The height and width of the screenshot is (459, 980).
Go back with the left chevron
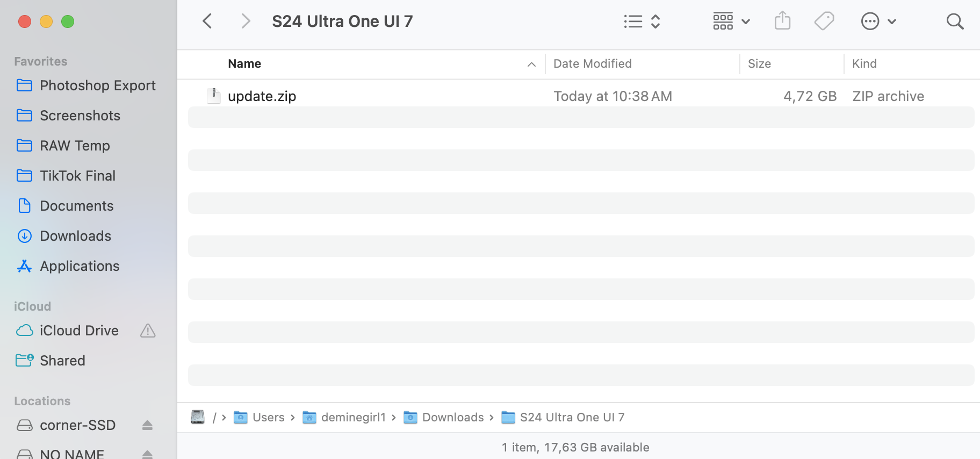click(x=207, y=21)
